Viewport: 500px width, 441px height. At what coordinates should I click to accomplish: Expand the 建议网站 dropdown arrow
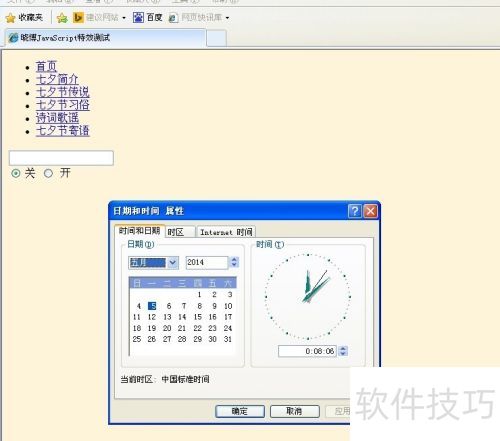point(124,18)
